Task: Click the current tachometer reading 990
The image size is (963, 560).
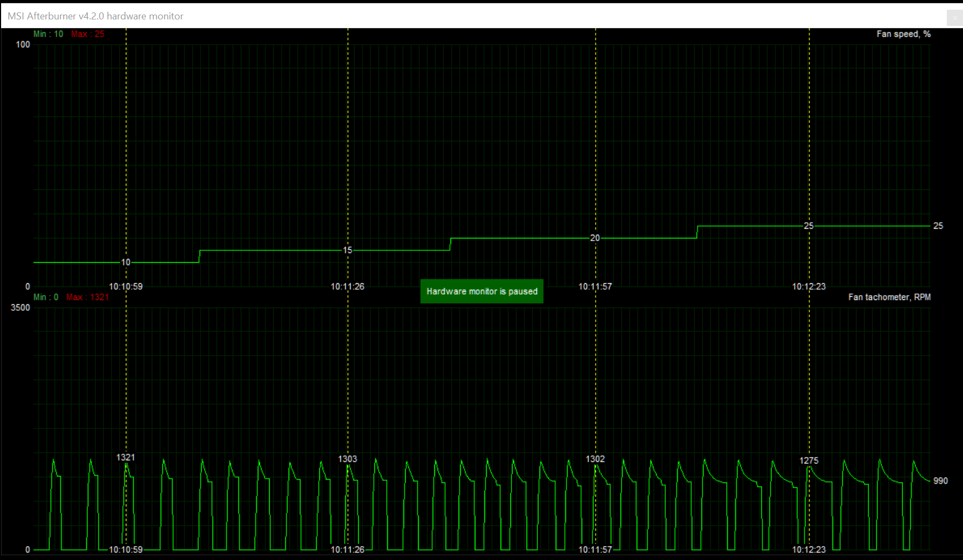Action: click(940, 481)
